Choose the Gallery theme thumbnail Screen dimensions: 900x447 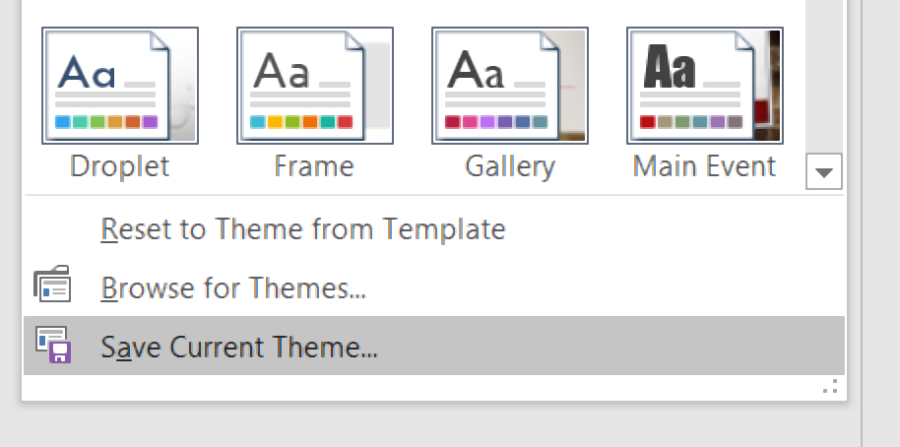coord(509,85)
